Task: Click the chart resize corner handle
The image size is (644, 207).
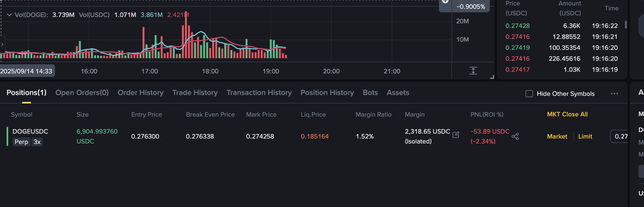Action: [x=492, y=77]
